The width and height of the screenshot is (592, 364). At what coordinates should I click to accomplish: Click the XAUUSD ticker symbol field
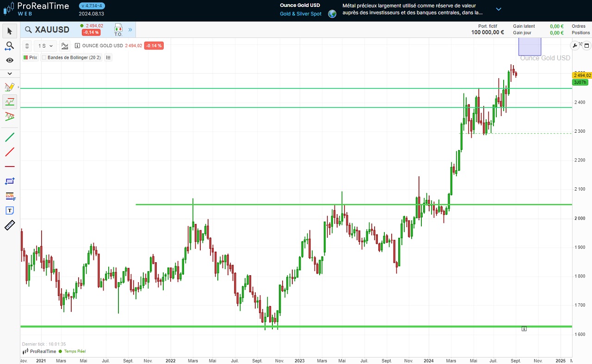tap(52, 30)
